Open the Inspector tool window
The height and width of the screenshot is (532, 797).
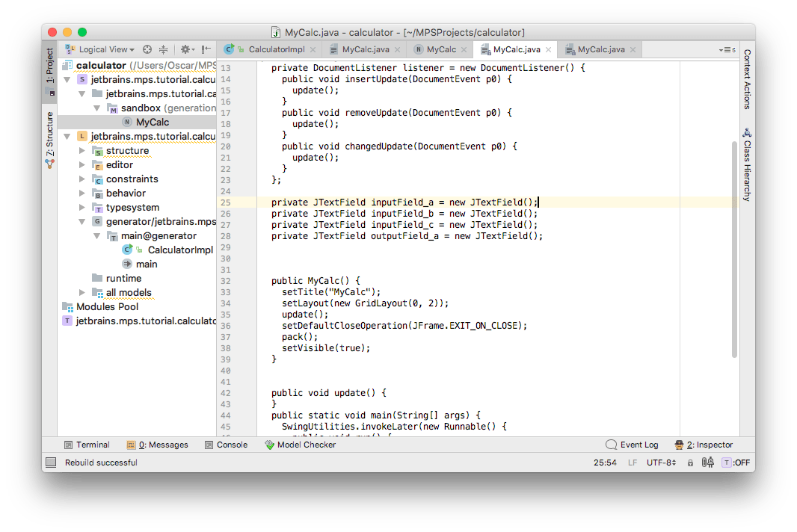point(704,445)
